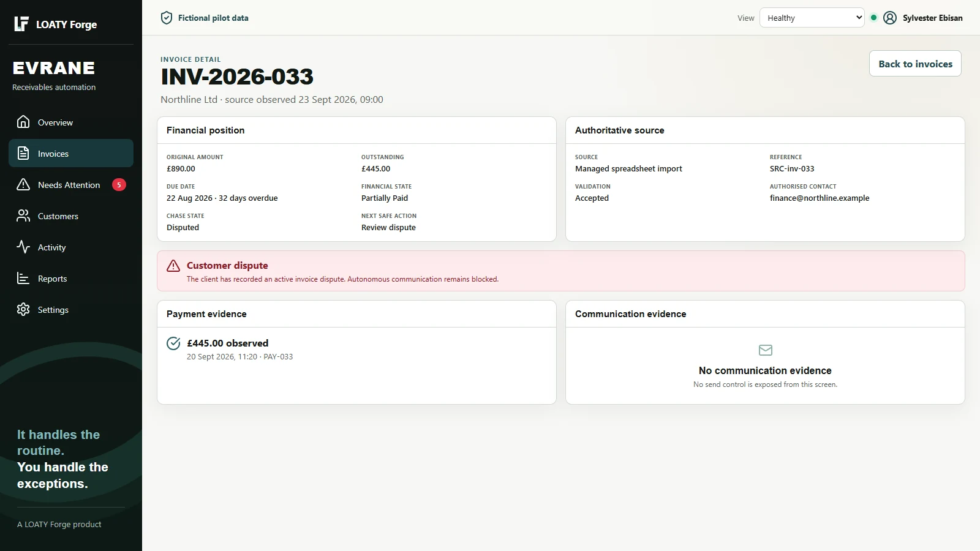Click the finance@northline.example contact

coord(820,198)
